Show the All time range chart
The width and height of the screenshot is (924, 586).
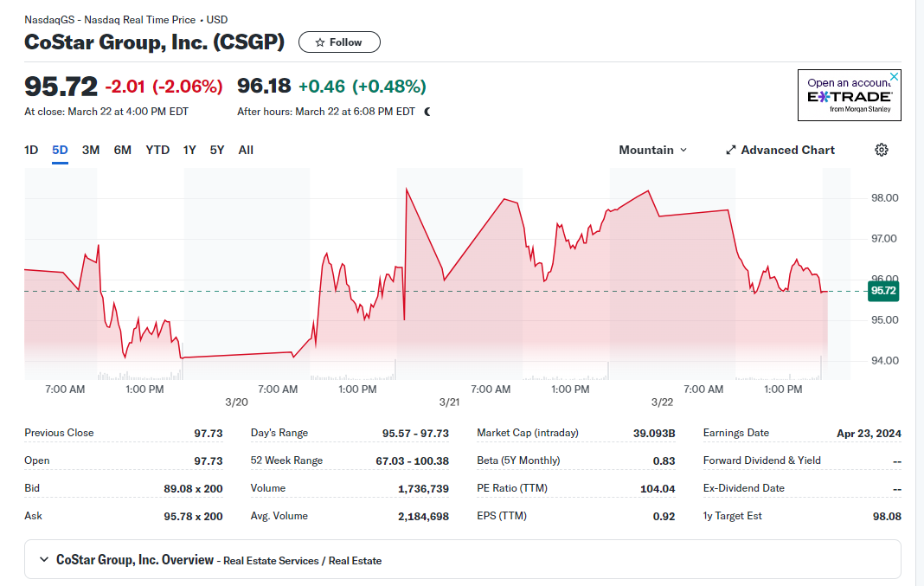click(246, 150)
